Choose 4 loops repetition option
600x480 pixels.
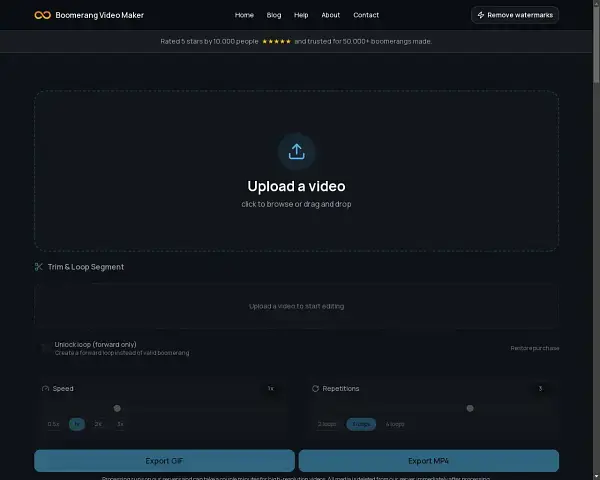[x=395, y=424]
